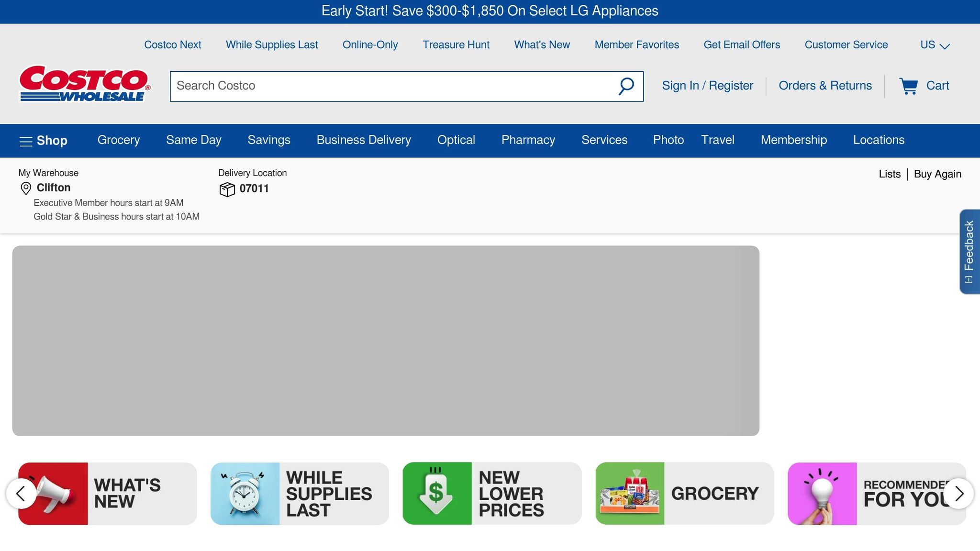Viewport: 980px width, 551px height.
Task: Open the Feedback side tab
Action: 969,252
